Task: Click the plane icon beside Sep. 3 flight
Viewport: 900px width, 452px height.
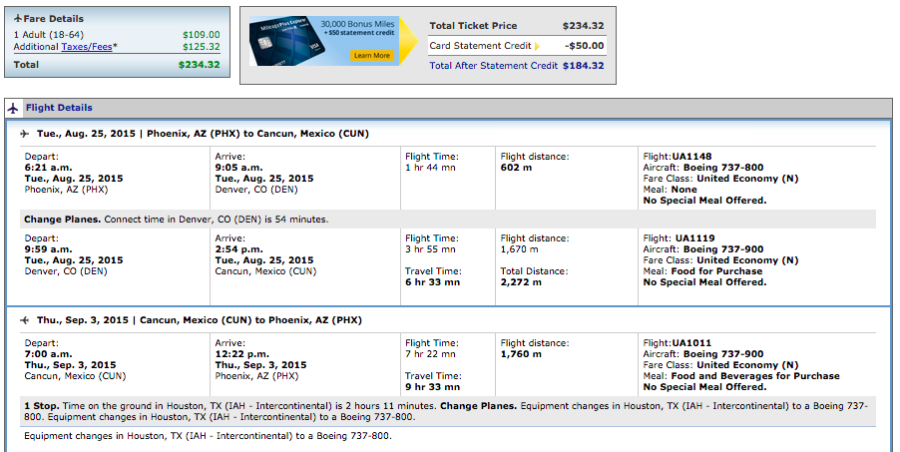Action: 25,321
